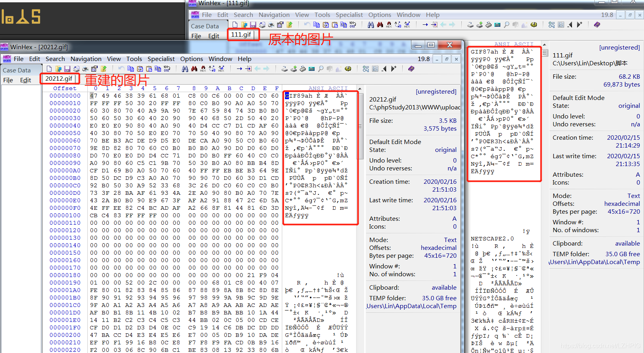Click Options gear icon in 111.gif window toolbar
This screenshot has width=644, height=353.
(x=534, y=25)
